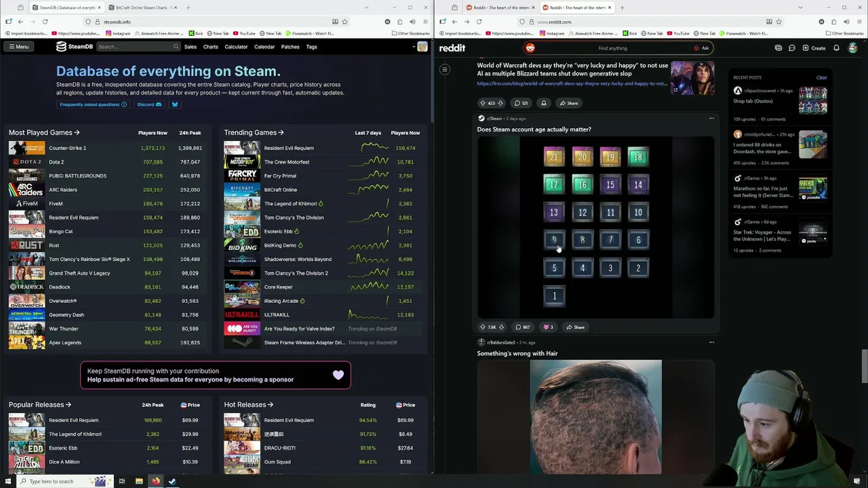Open comments on World of Warcraft post

pos(521,103)
